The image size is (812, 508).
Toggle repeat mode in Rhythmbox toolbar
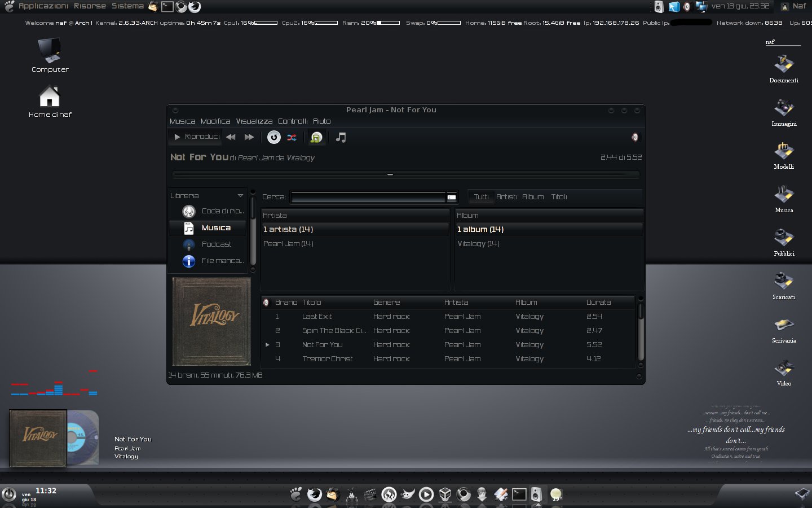click(x=273, y=137)
